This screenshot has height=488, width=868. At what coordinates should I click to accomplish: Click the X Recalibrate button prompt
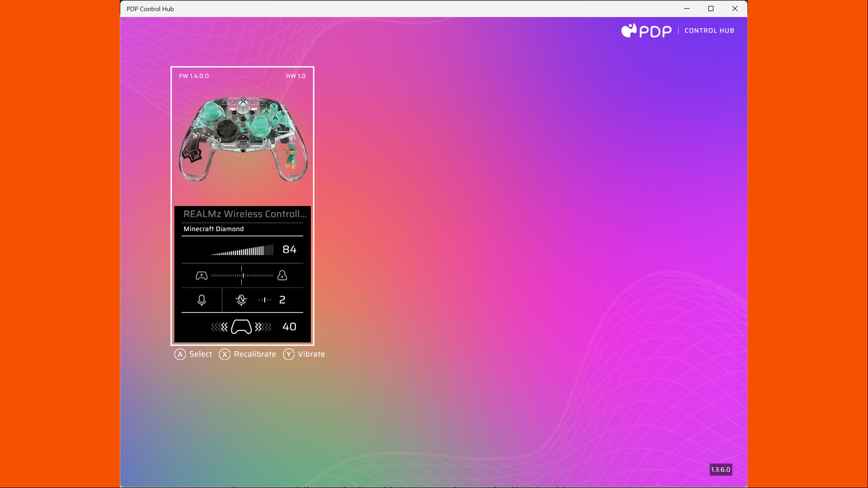(x=248, y=354)
